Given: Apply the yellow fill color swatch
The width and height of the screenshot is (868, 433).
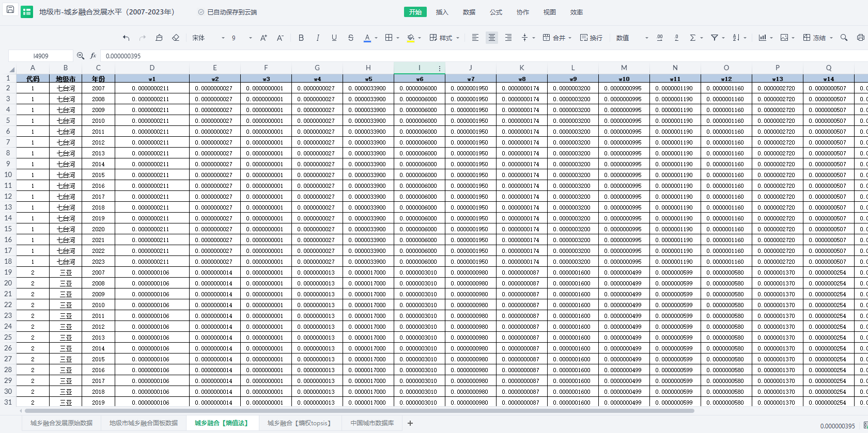Looking at the screenshot, I should pyautogui.click(x=411, y=38).
